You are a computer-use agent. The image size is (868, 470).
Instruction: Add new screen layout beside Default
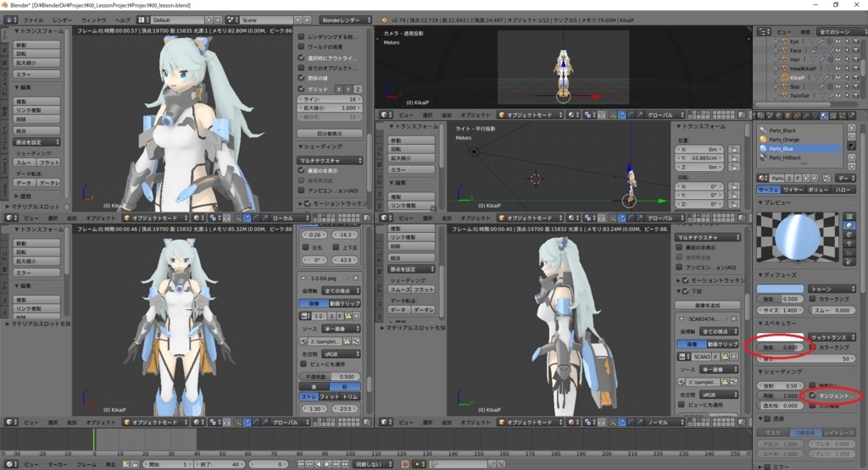click(x=209, y=20)
